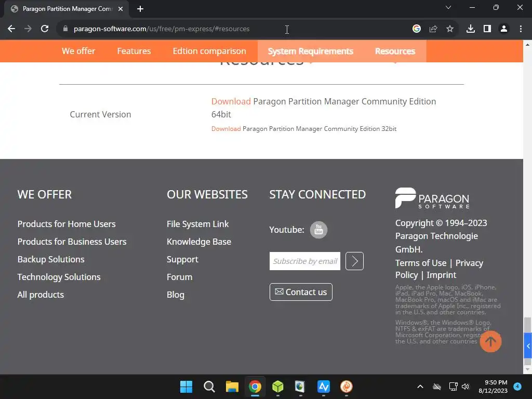Toggle the browser side panel icon
The image size is (532, 399).
point(487,29)
